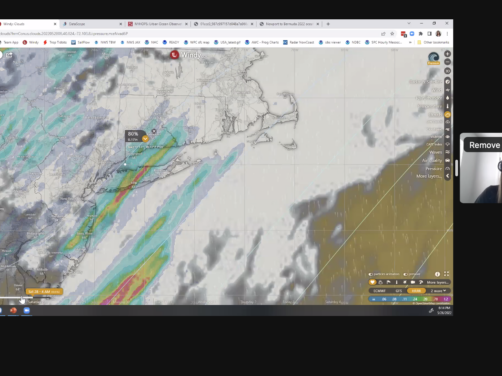Open the info icon above layer bar
The image size is (502, 376).
click(437, 274)
